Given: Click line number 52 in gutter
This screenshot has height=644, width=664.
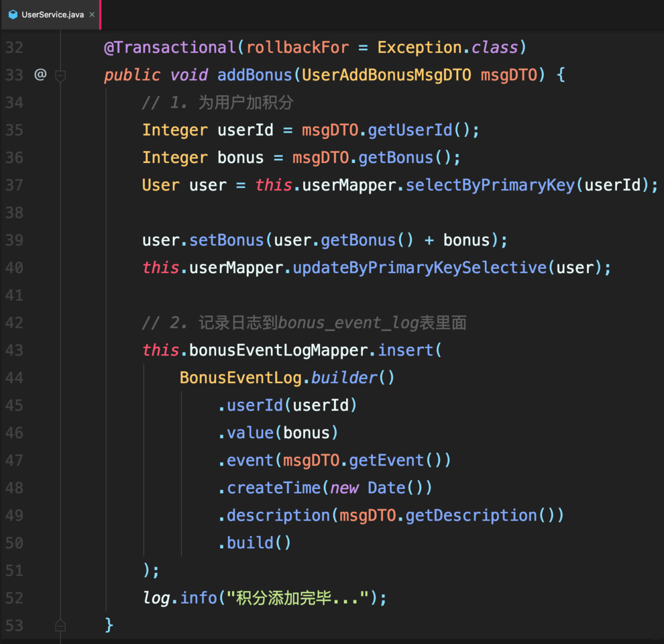Looking at the screenshot, I should [x=14, y=598].
